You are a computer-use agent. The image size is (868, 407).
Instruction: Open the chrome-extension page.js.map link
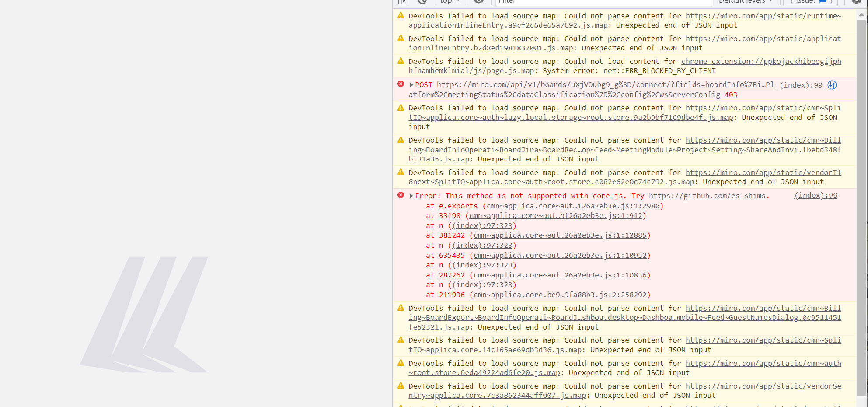pos(625,66)
